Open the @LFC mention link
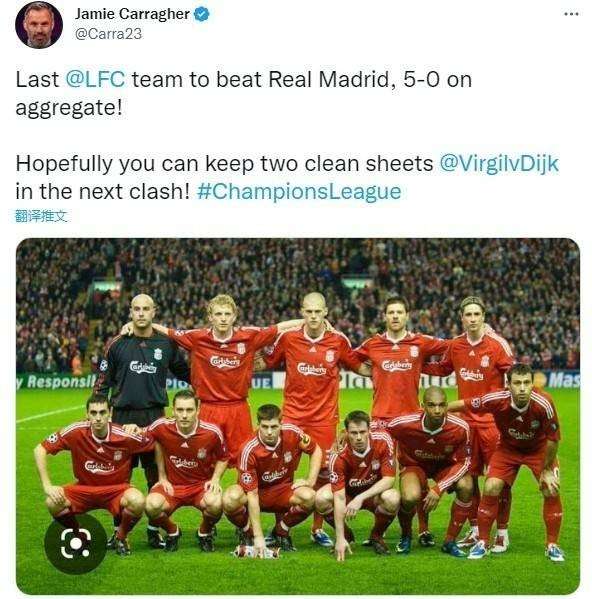The image size is (592, 599). (95, 79)
